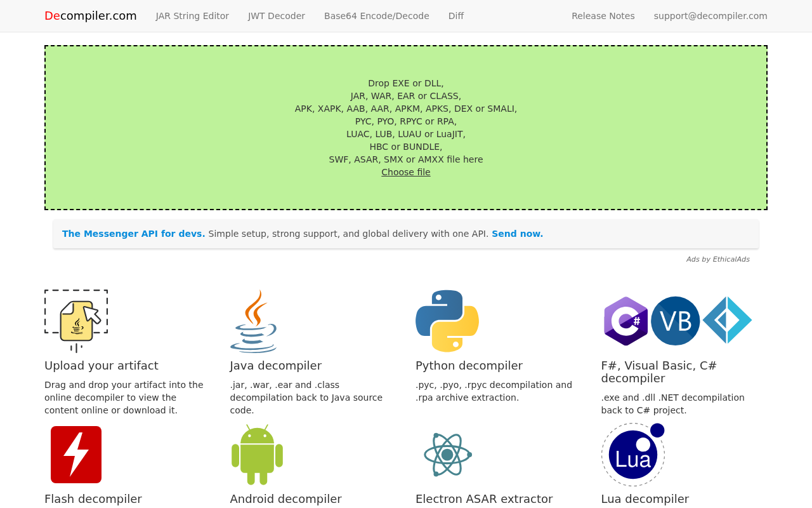812x508 pixels.
Task: Click support@decompiler.com email link
Action: 710,16
